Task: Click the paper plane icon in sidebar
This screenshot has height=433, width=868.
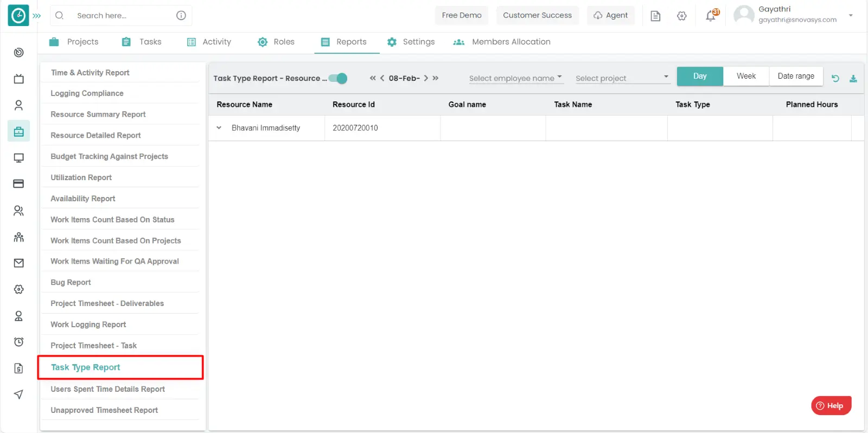Action: [18, 394]
